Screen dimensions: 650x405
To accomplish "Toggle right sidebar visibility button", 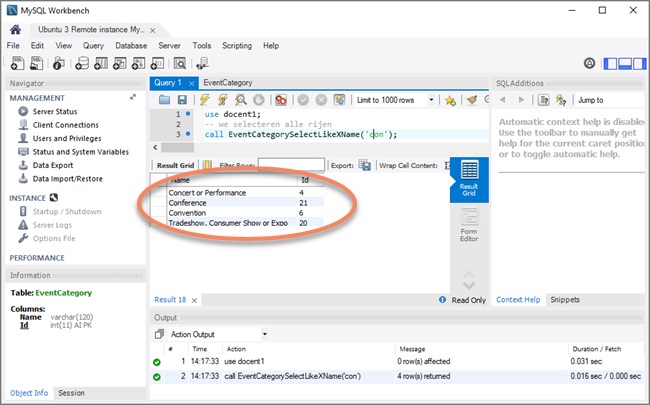I will coord(639,63).
